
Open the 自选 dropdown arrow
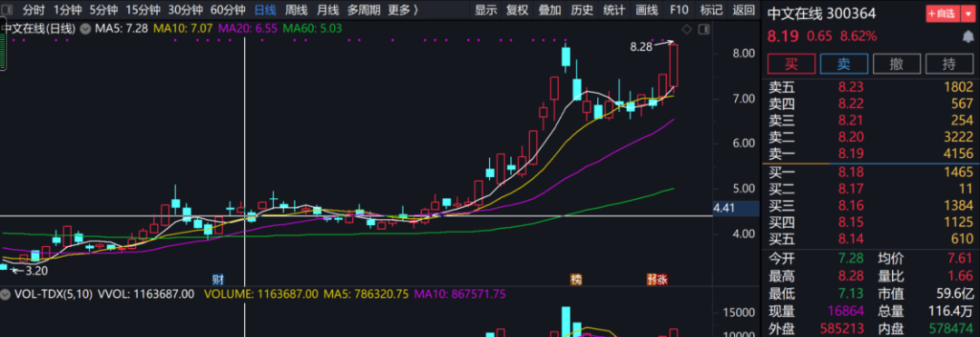(x=969, y=13)
